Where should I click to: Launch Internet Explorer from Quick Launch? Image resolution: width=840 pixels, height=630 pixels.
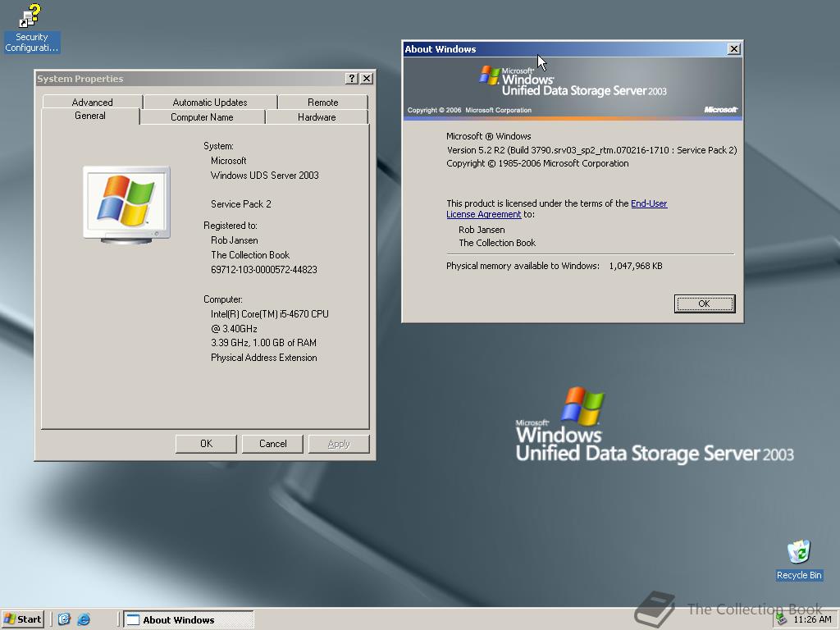[x=82, y=620]
